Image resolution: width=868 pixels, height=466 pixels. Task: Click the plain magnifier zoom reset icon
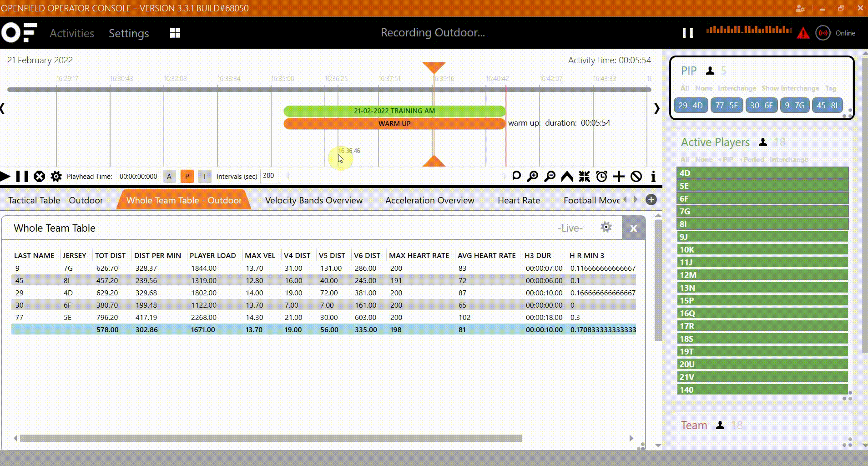pyautogui.click(x=516, y=176)
